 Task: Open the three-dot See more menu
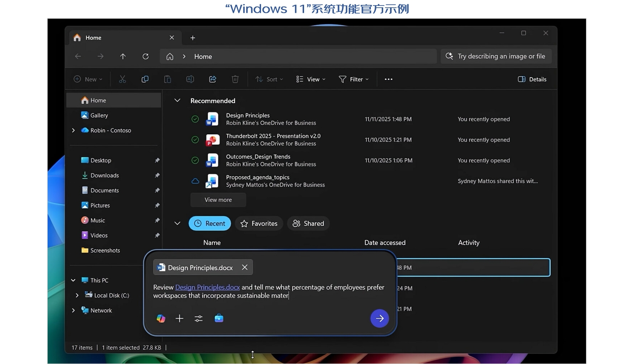388,79
